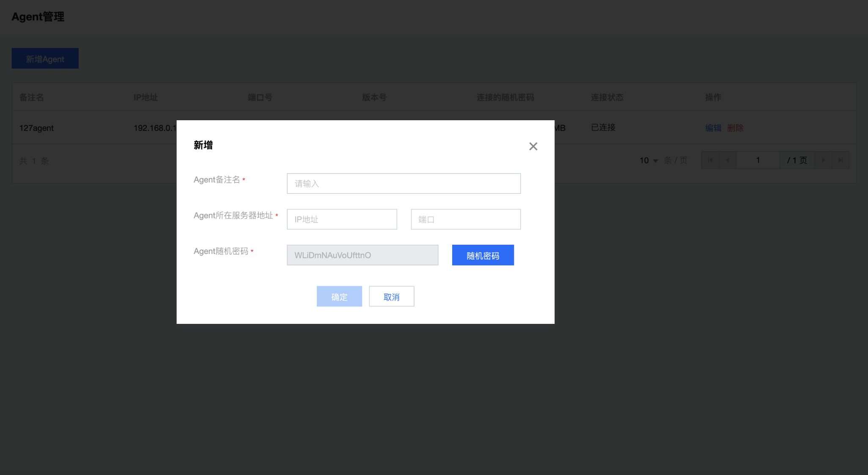Screen dimensions: 868x475
Task: Edit the 127agent row via 编辑
Action: tap(713, 128)
